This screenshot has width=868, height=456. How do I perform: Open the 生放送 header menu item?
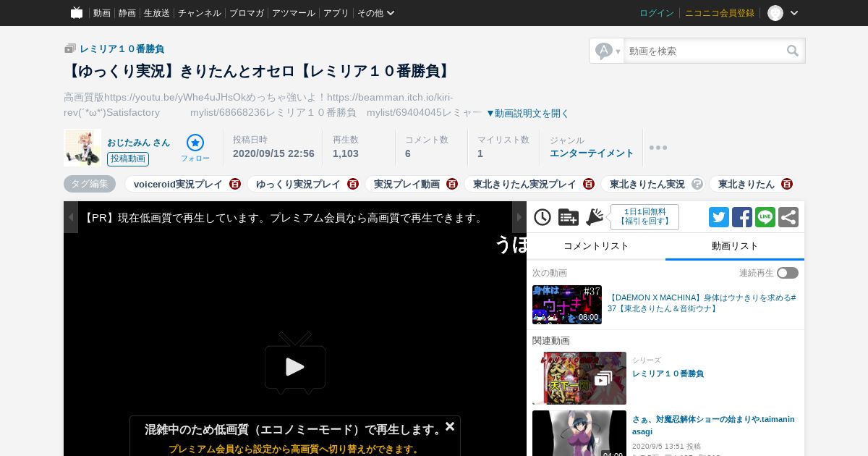point(157,13)
